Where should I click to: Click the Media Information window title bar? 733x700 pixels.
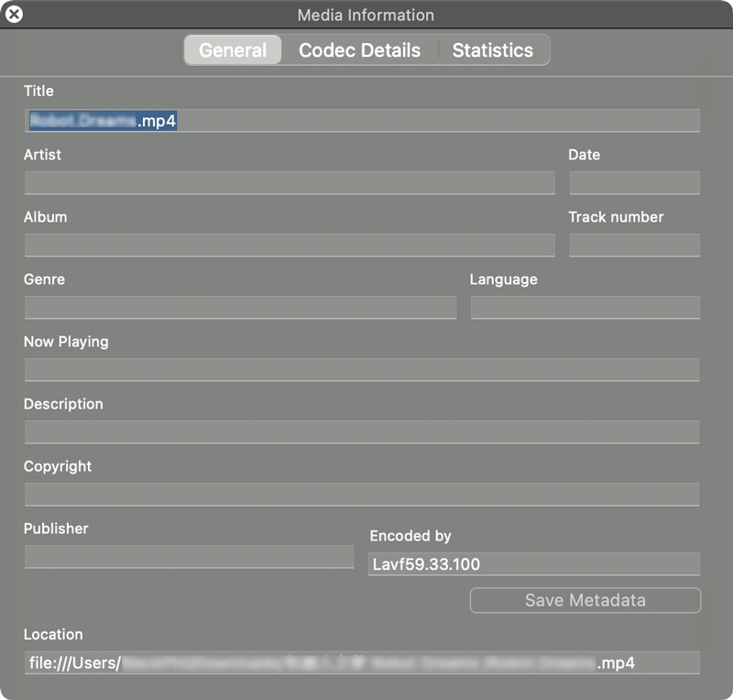[x=366, y=15]
